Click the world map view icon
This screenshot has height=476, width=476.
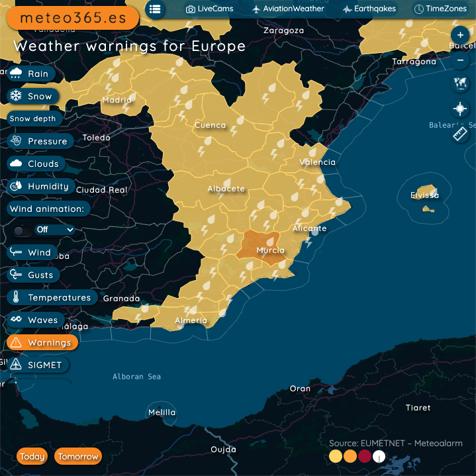click(460, 83)
